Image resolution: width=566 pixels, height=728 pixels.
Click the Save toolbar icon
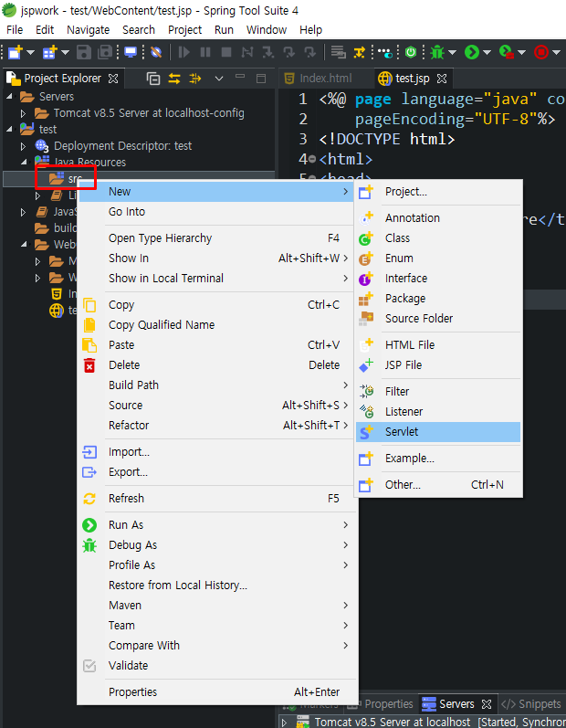pyautogui.click(x=83, y=52)
